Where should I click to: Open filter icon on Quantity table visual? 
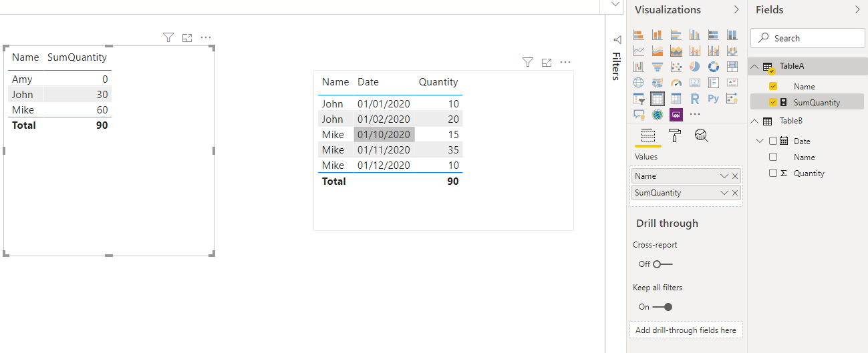[528, 62]
